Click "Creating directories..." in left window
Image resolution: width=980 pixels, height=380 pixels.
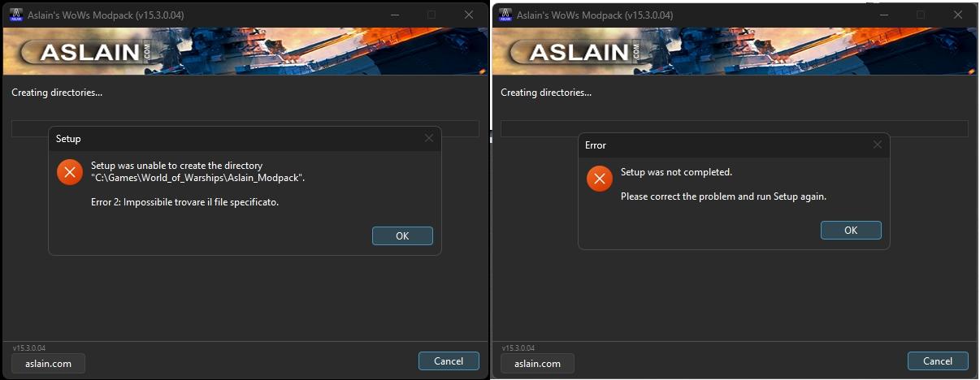coord(57,93)
